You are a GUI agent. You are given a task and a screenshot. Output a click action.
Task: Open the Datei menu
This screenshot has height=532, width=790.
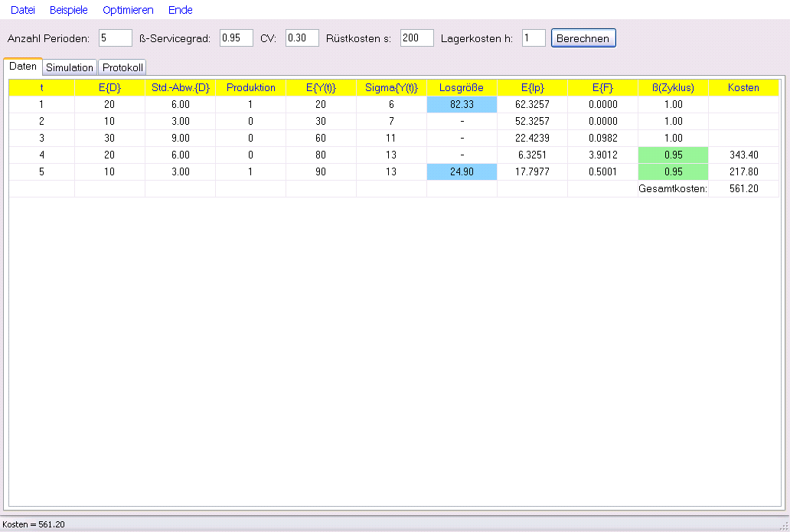(23, 10)
